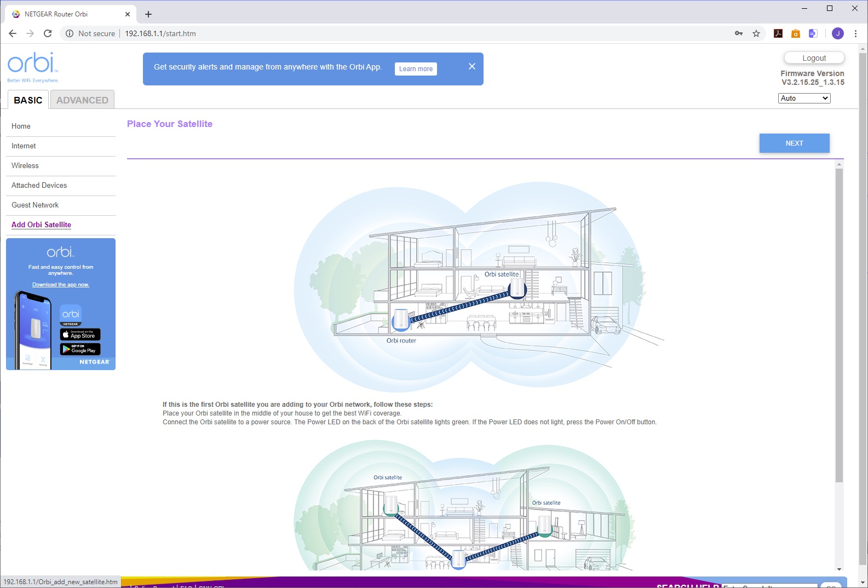Viewport: 868px width, 588px height.
Task: Open the Wireless settings page
Action: pyautogui.click(x=25, y=166)
